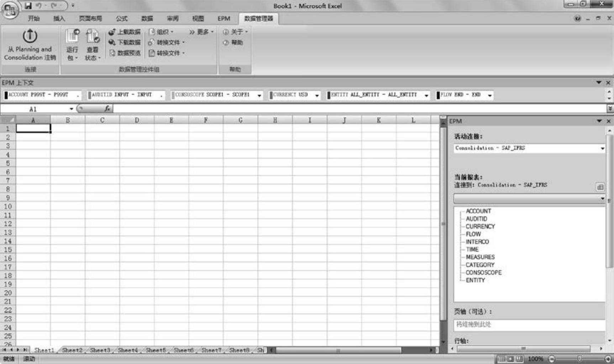Screen dimensions: 614x364
Task: Open the 活动连接 connection dropdown
Action: coord(602,148)
